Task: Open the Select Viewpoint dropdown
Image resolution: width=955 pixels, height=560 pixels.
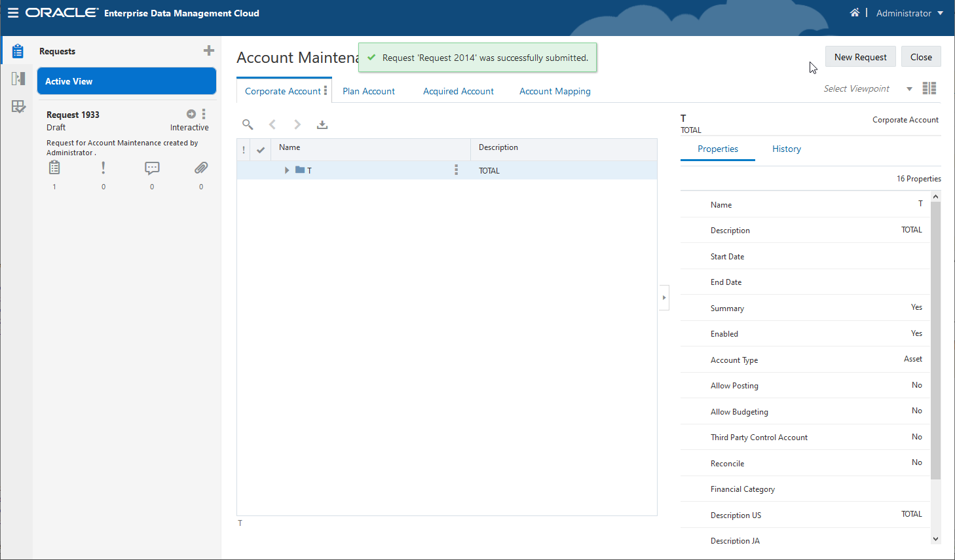Action: [x=909, y=88]
